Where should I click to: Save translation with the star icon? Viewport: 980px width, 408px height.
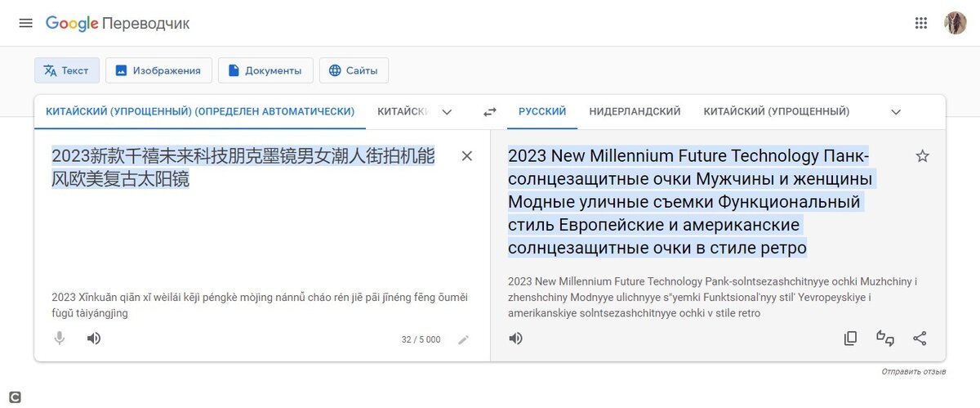coord(922,156)
